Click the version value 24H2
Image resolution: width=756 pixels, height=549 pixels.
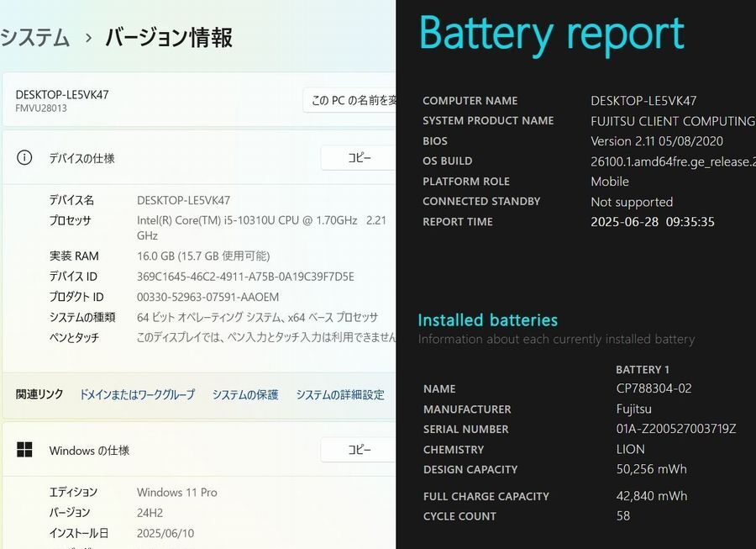click(150, 512)
